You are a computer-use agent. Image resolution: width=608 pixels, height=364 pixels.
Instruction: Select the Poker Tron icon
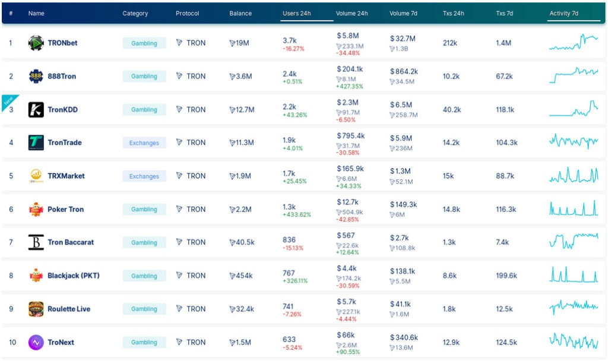coord(36,209)
